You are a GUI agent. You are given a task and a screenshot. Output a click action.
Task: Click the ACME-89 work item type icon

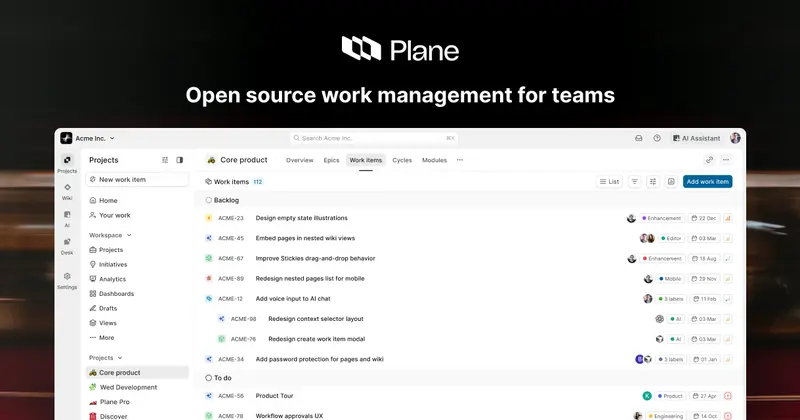[x=209, y=279]
